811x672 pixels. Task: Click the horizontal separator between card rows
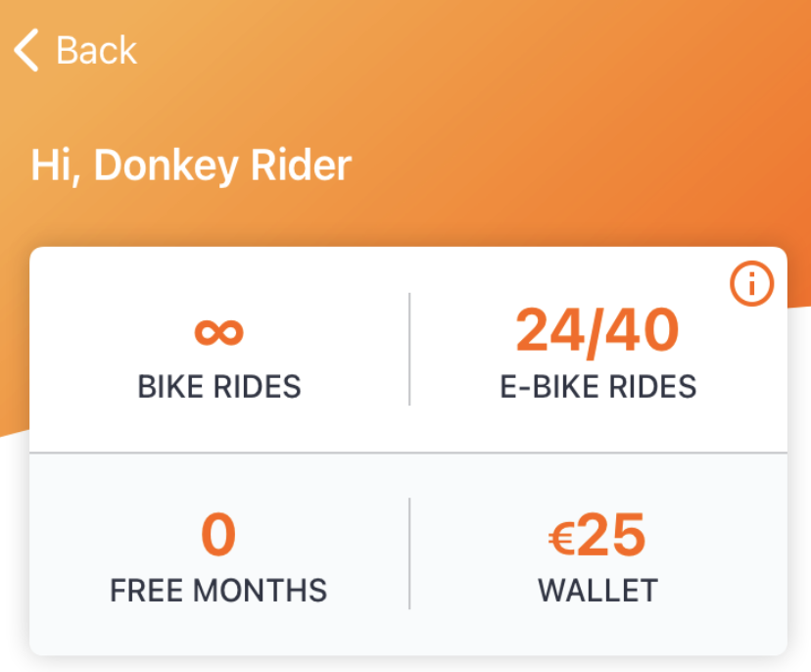tap(408, 453)
